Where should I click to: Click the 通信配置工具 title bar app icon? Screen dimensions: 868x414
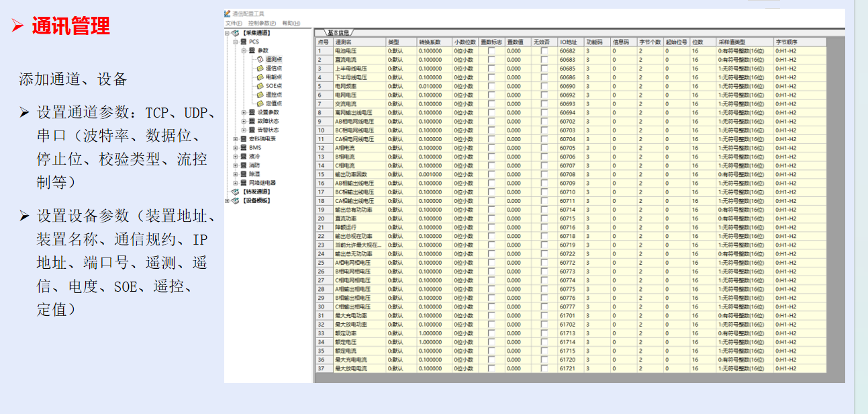[228, 13]
